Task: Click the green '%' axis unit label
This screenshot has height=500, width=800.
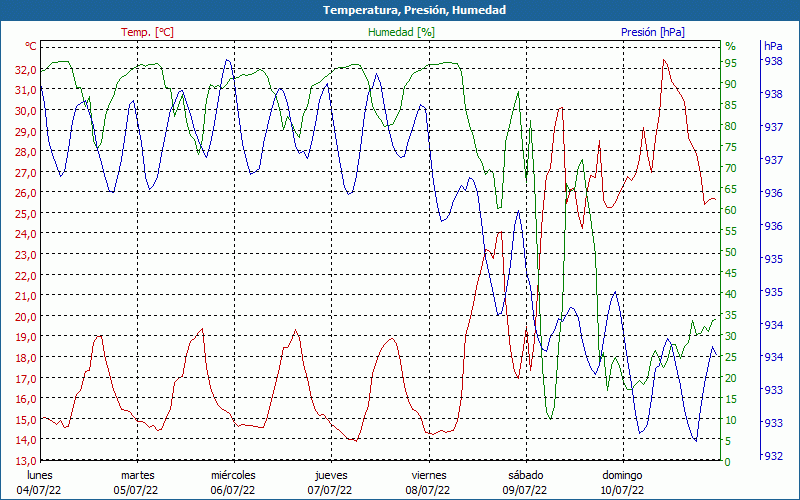Action: click(x=731, y=46)
